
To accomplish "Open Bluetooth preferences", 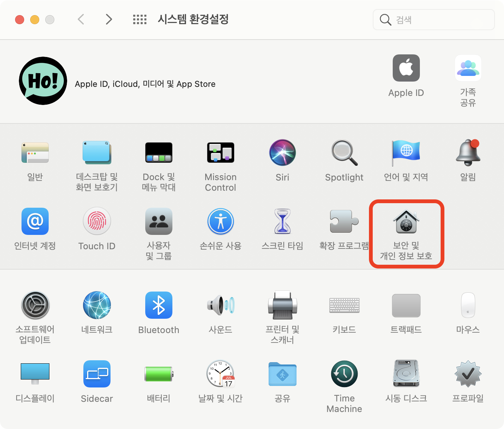I will tap(159, 305).
